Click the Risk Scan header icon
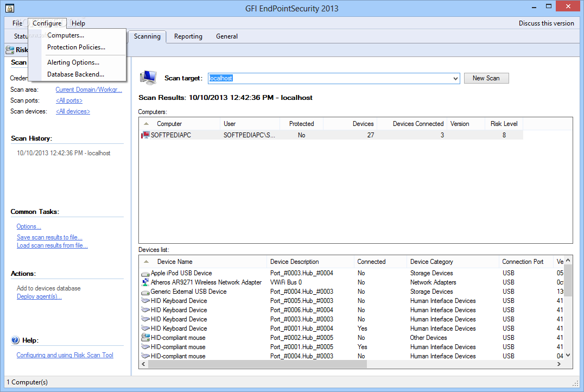This screenshot has height=392, width=584. point(10,50)
